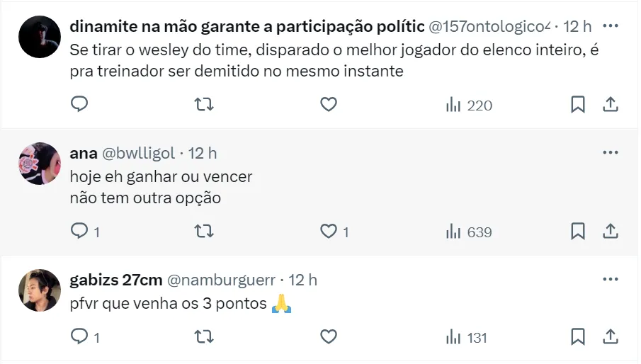The width and height of the screenshot is (641, 364).
Task: Bookmark gabizs 27cm's tweet
Action: [578, 337]
